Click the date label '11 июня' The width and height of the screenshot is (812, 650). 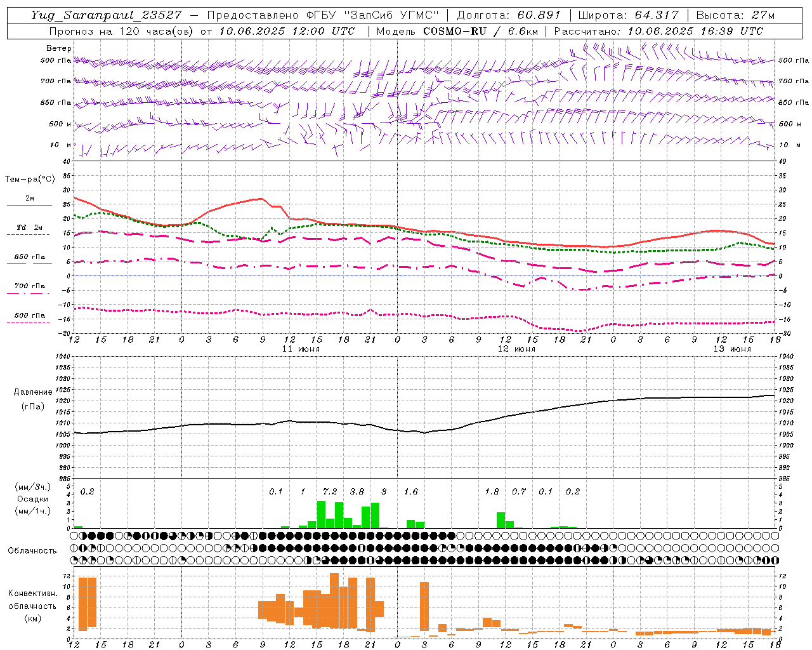click(x=301, y=349)
